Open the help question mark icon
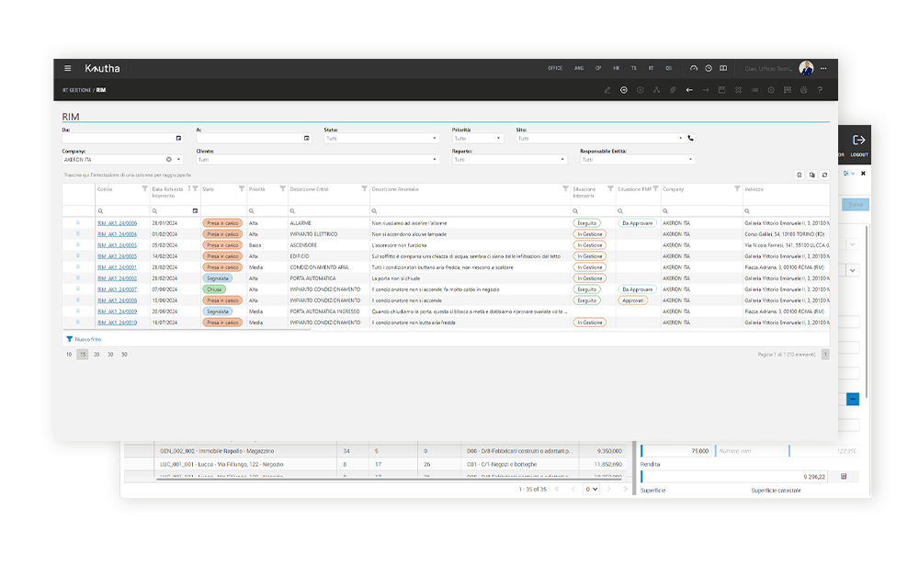The width and height of the screenshot is (919, 588). click(820, 90)
